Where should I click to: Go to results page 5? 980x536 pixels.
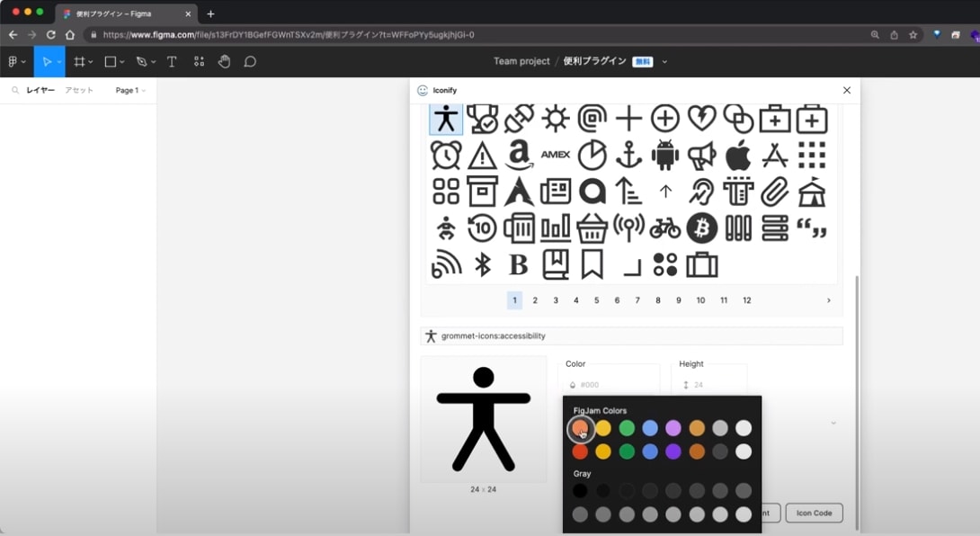click(x=596, y=300)
